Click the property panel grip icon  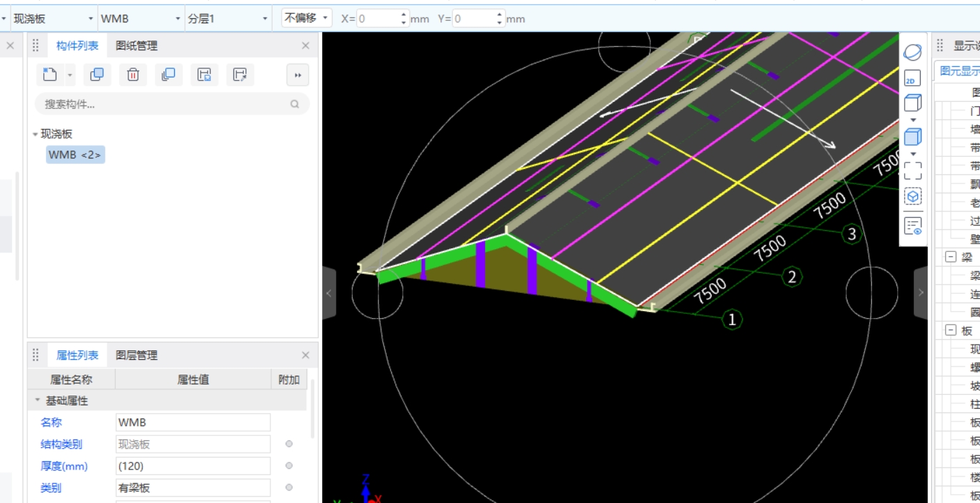36,356
